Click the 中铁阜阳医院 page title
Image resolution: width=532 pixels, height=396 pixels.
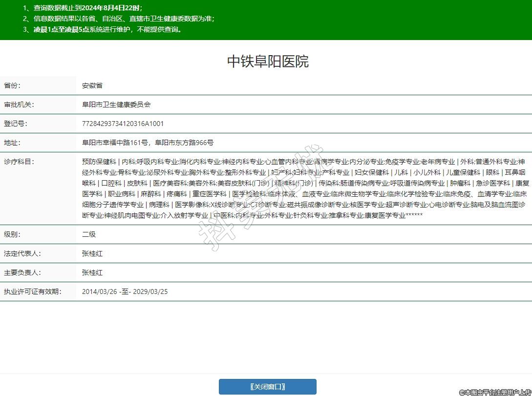pyautogui.click(x=268, y=62)
